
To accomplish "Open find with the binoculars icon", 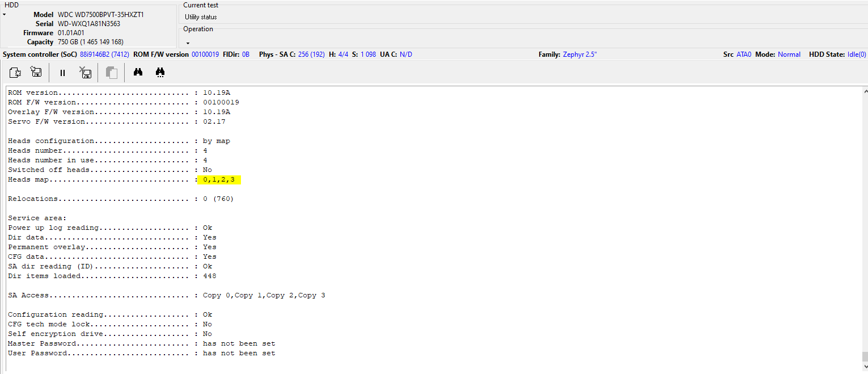I will tap(138, 72).
